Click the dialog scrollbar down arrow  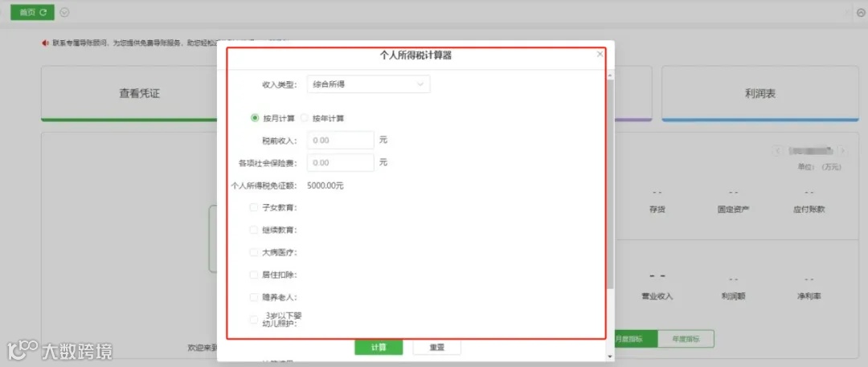pyautogui.click(x=610, y=356)
